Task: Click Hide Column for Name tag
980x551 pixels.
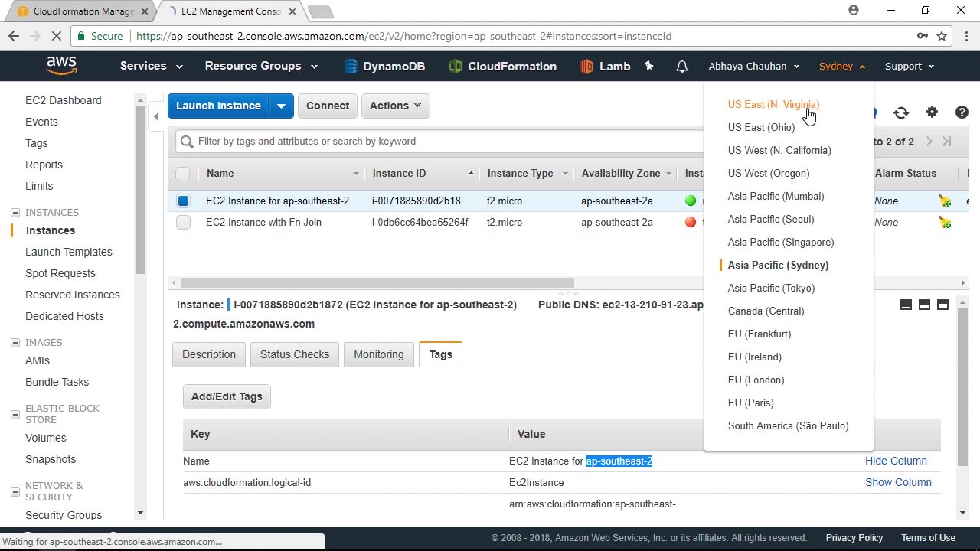Action: [x=896, y=461]
